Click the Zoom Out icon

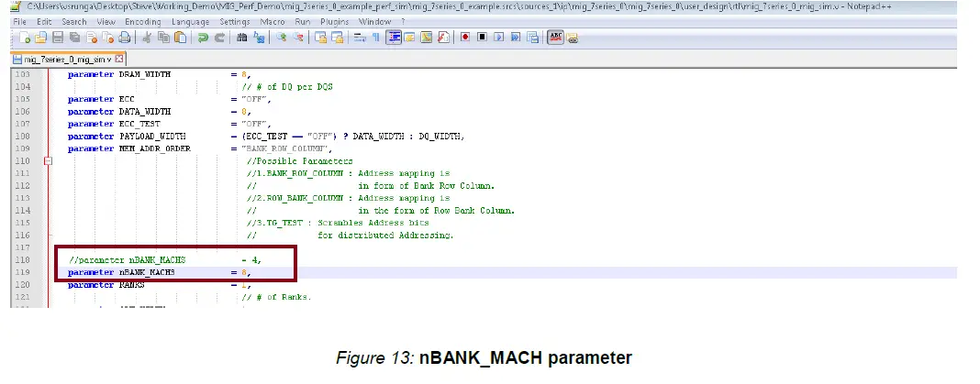click(298, 38)
